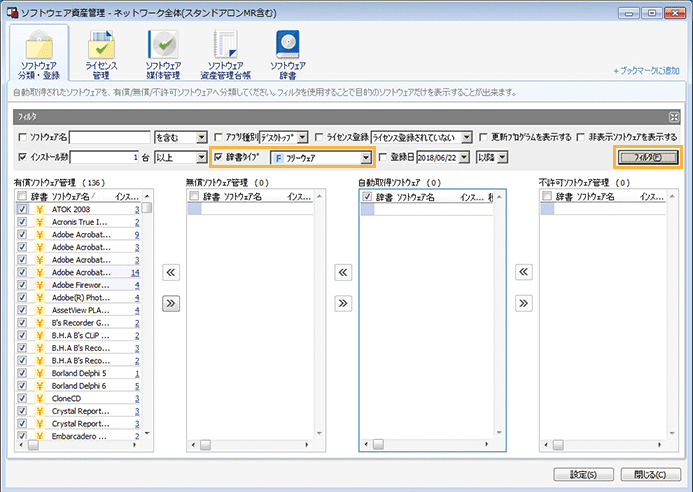Click yen icon of Embarcadero row

tap(40, 436)
